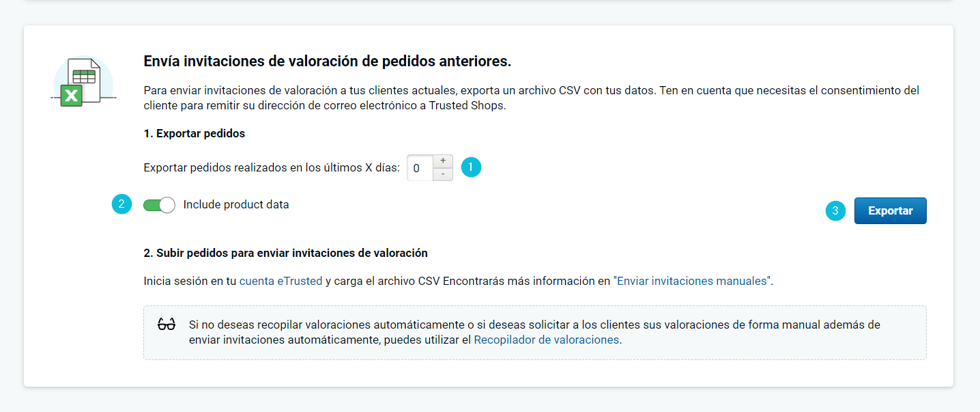Screen dimensions: 980x412
Task: Toggle the Include product data switch
Action: point(159,205)
